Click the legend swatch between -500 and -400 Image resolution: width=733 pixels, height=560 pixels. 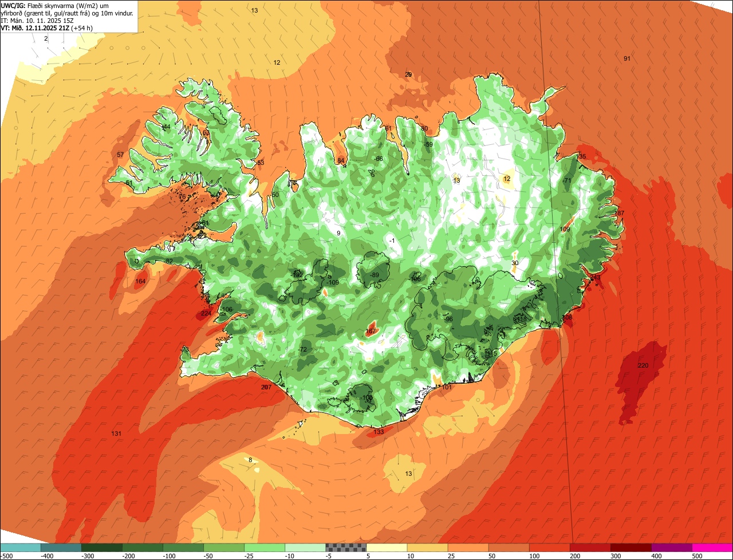point(20,547)
